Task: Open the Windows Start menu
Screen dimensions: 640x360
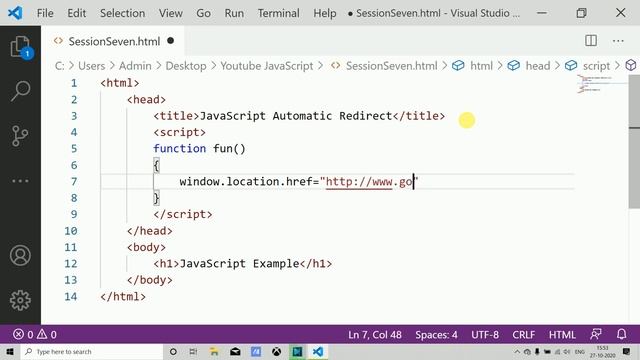Action: click(x=10, y=351)
